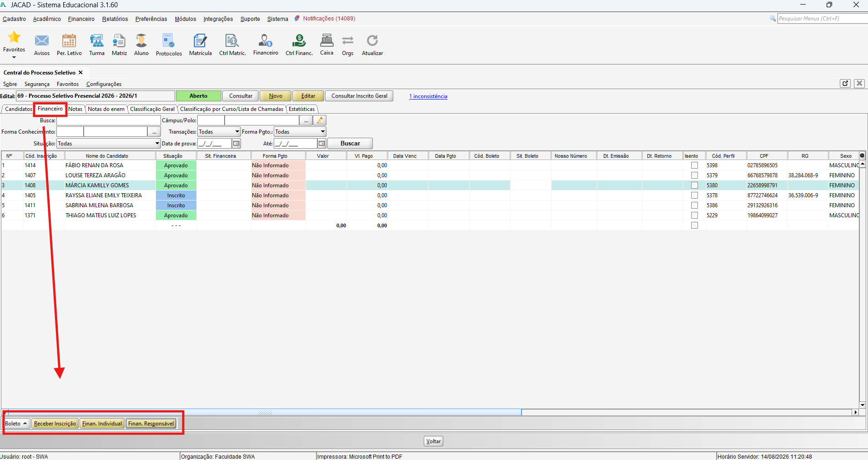868x460 pixels.
Task: Pop out the Central do Processo Seletivo panel
Action: tap(845, 83)
